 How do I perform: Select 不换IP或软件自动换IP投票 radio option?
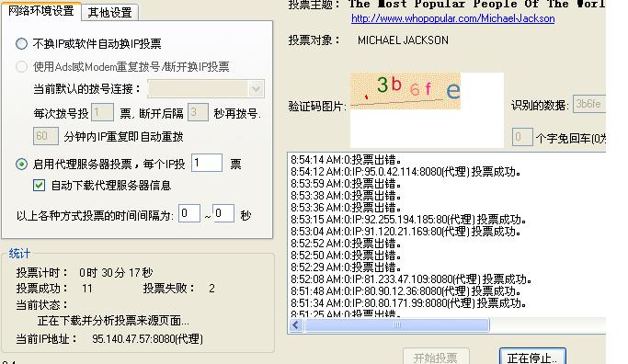click(21, 43)
